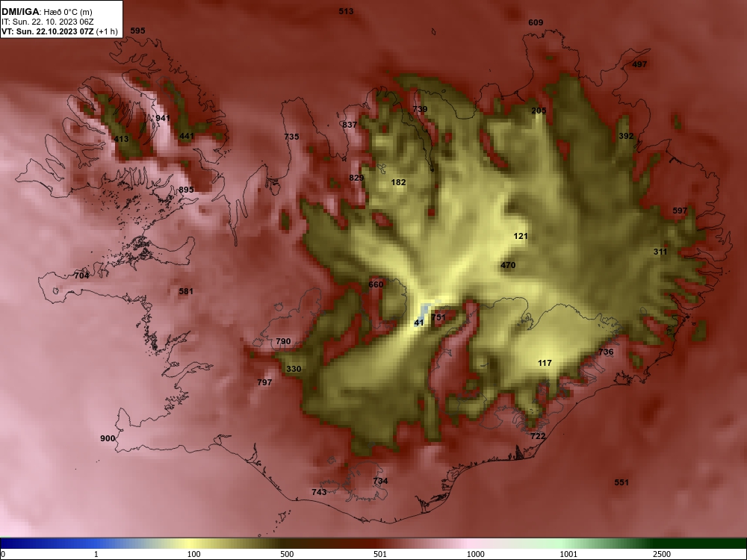Click the value 330 on the map
The width and height of the screenshot is (747, 560).
click(x=294, y=369)
